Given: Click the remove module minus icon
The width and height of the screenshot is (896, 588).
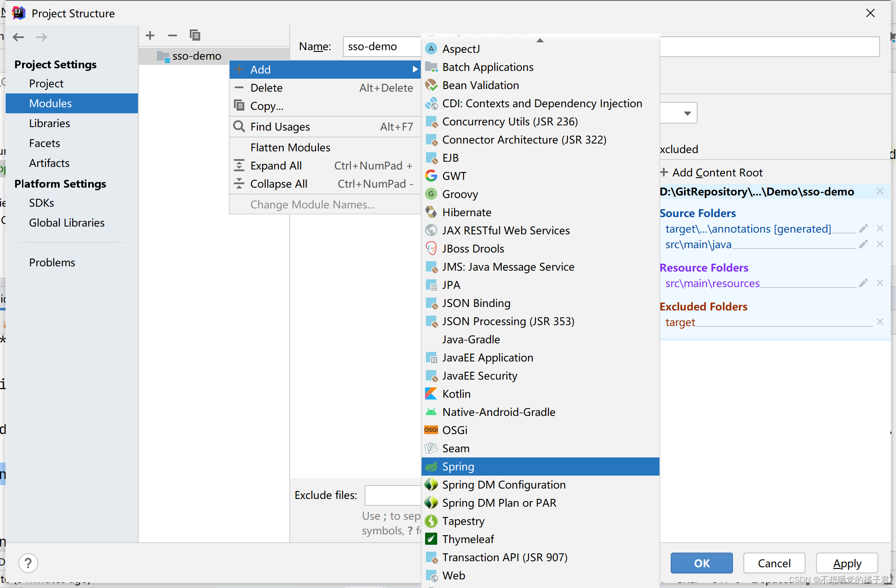Looking at the screenshot, I should tap(173, 35).
